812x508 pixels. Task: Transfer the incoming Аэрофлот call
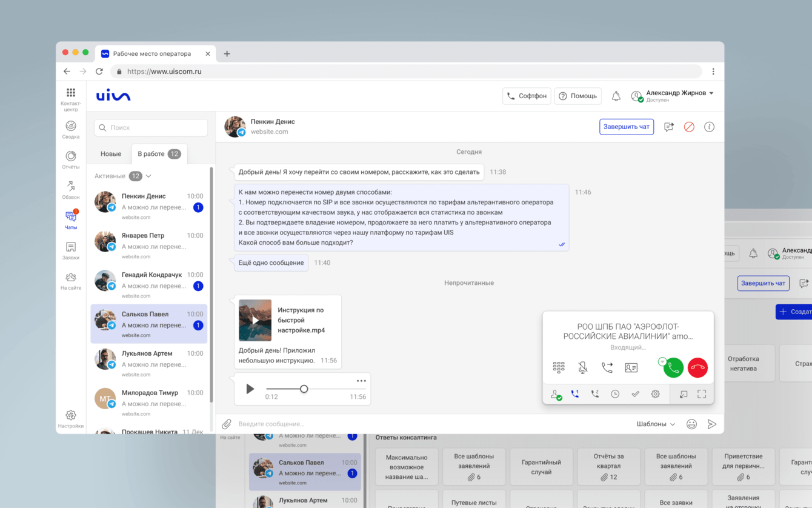(607, 367)
